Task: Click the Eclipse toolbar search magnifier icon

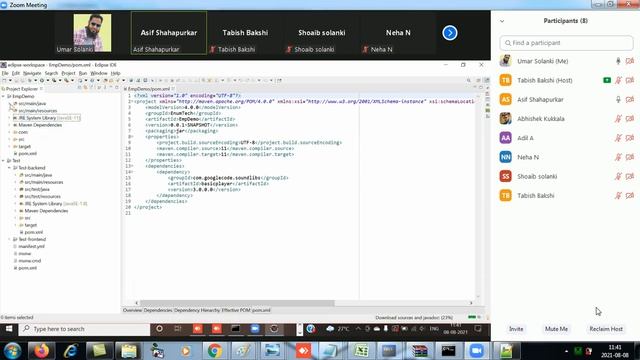Action: pos(469,80)
